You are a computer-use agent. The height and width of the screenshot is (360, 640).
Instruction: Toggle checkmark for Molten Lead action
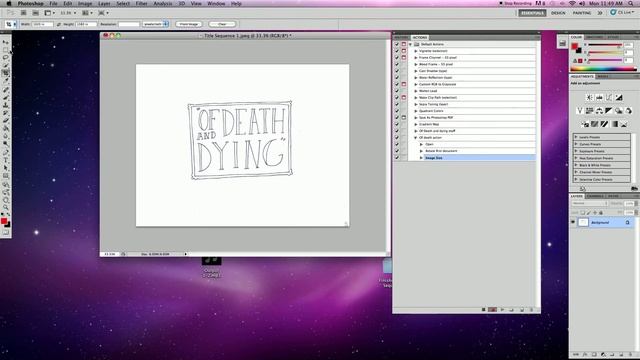tap(397, 91)
